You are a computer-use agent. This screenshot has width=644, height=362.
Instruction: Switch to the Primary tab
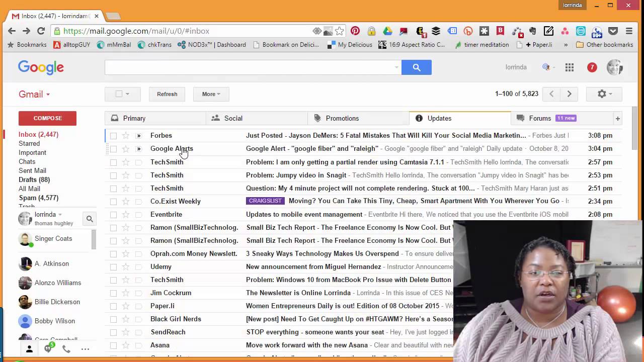(x=155, y=119)
